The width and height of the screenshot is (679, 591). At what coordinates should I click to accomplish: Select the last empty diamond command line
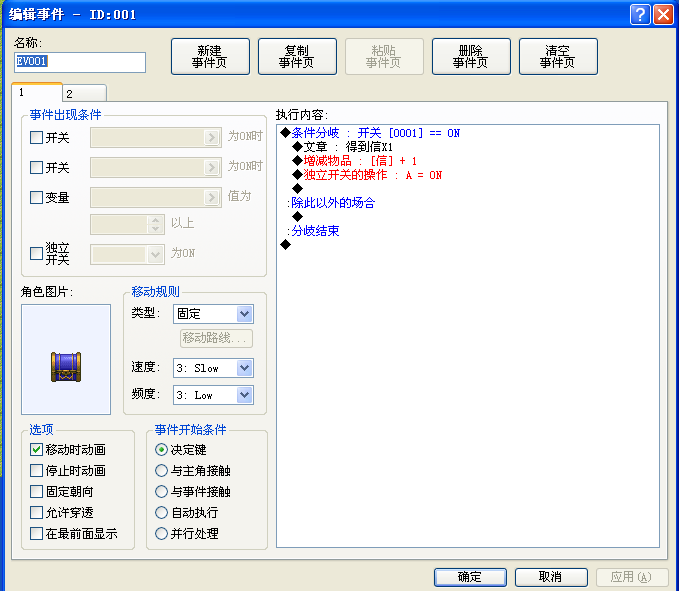tap(285, 245)
